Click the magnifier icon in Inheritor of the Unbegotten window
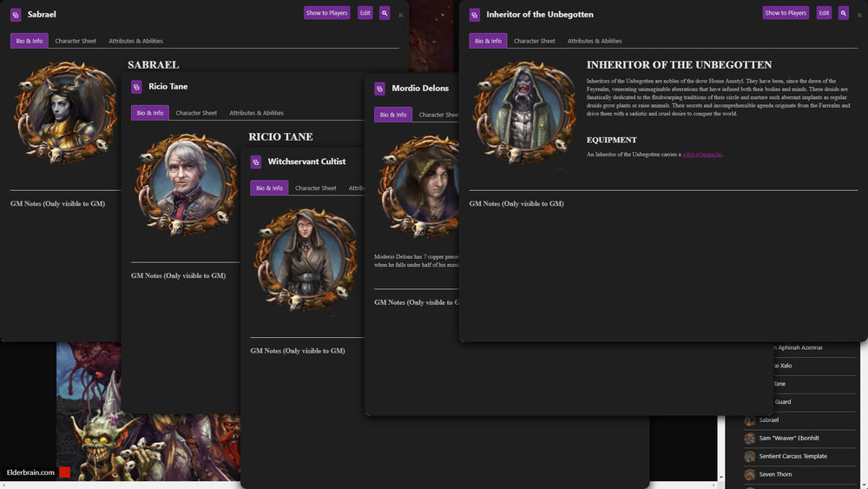This screenshot has height=489, width=868. tap(843, 13)
